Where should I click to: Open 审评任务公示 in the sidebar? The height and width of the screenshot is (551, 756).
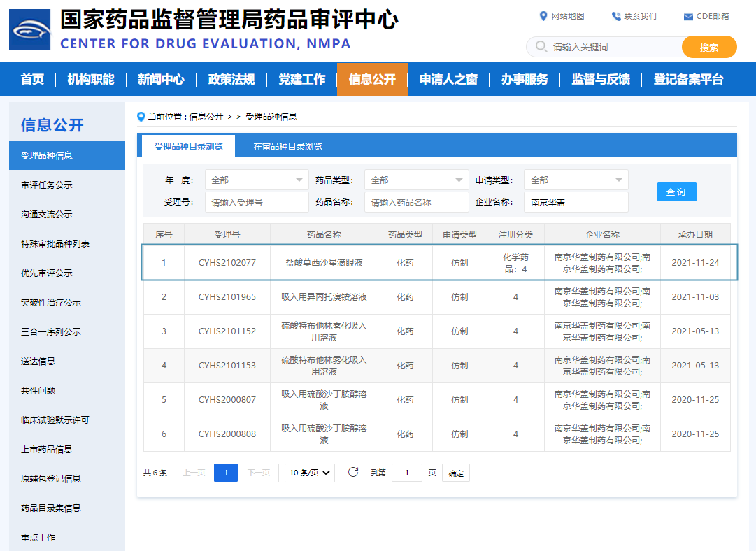pos(47,185)
